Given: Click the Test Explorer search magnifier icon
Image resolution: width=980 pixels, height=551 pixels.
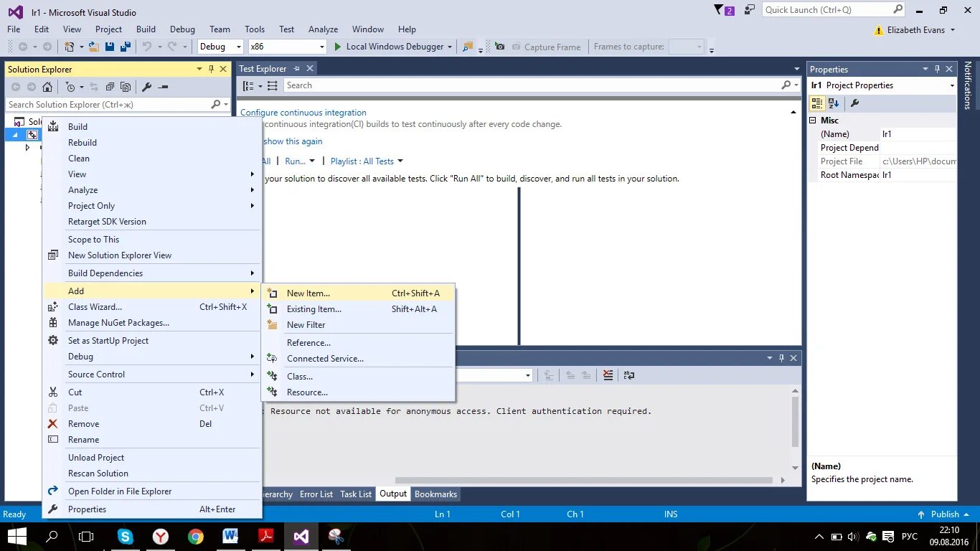Looking at the screenshot, I should tap(786, 85).
